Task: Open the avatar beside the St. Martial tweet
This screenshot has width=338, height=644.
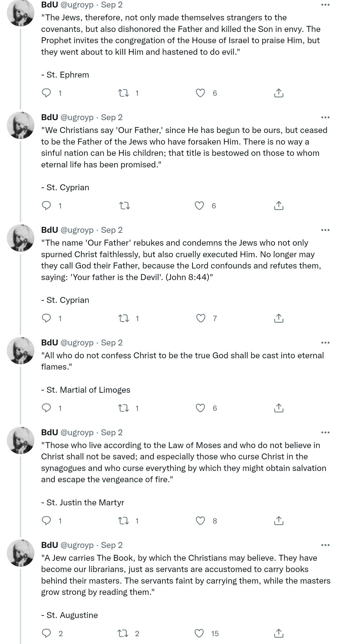Action: 21,350
